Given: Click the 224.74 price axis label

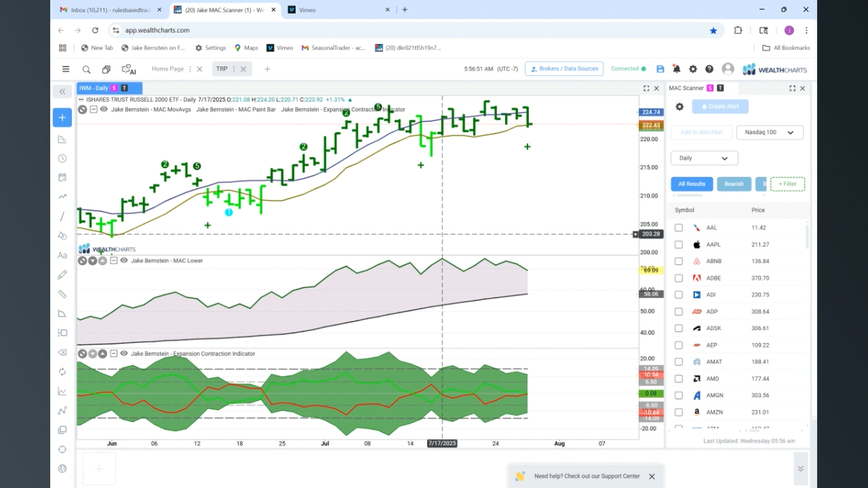Looking at the screenshot, I should point(651,112).
